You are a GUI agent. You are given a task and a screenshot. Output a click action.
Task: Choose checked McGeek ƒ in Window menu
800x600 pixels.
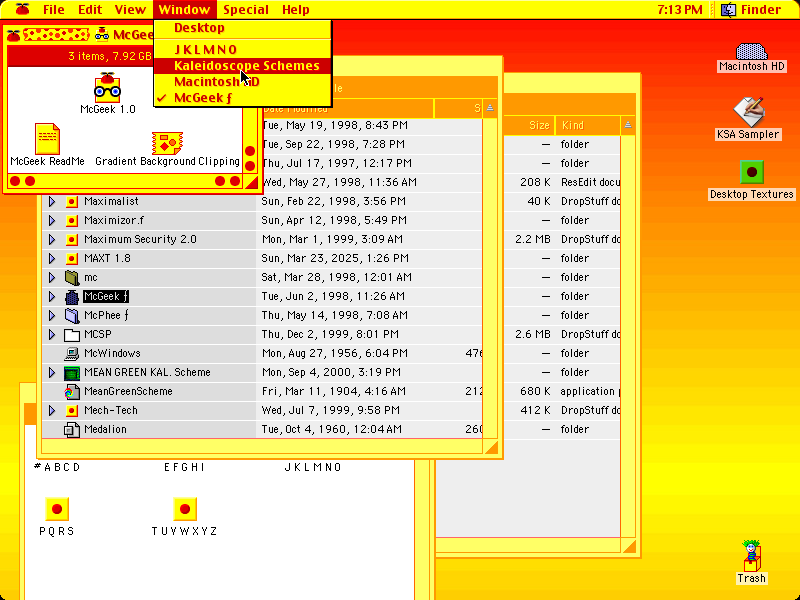tap(243, 98)
